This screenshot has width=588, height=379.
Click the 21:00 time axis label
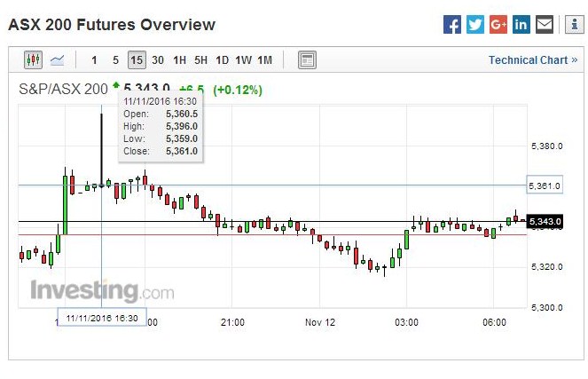coord(232,322)
